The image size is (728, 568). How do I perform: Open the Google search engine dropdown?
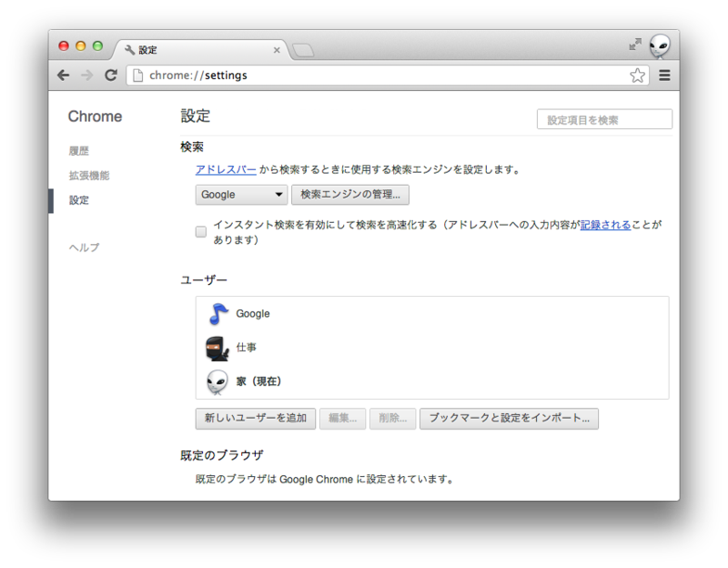[x=241, y=195]
